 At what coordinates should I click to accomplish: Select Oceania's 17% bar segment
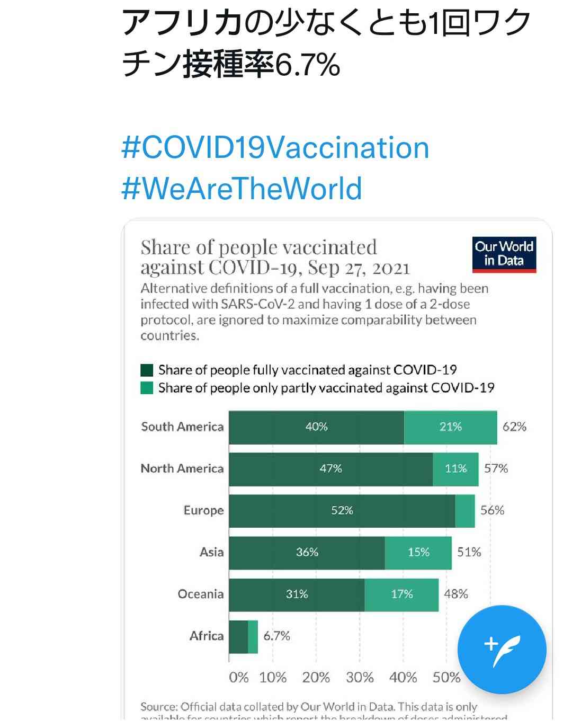click(x=401, y=594)
